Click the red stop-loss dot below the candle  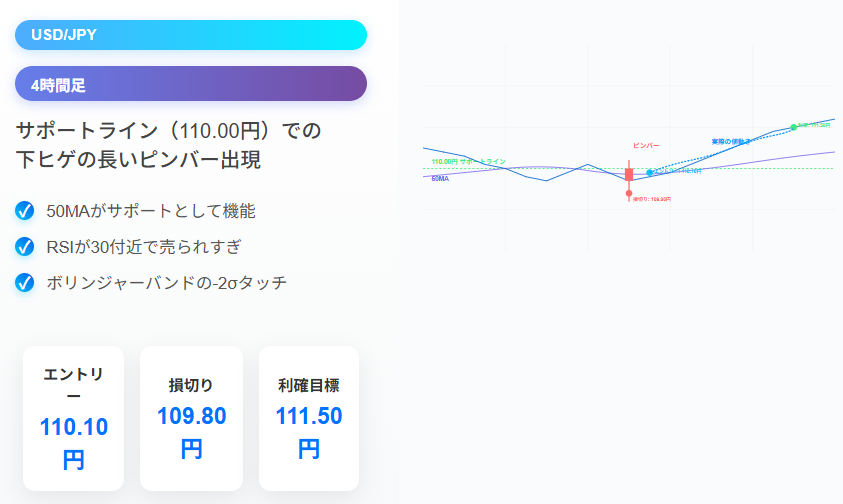tap(628, 193)
